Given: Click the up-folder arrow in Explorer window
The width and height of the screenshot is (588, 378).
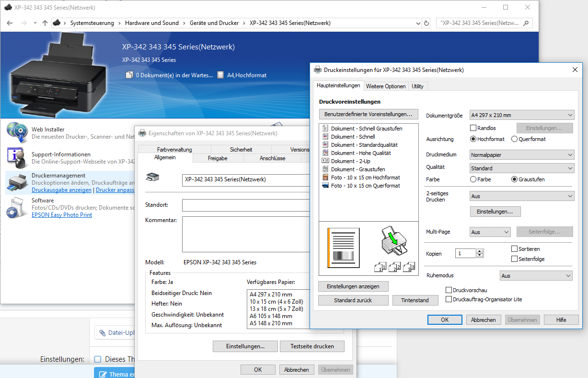Looking at the screenshot, I should coord(45,23).
